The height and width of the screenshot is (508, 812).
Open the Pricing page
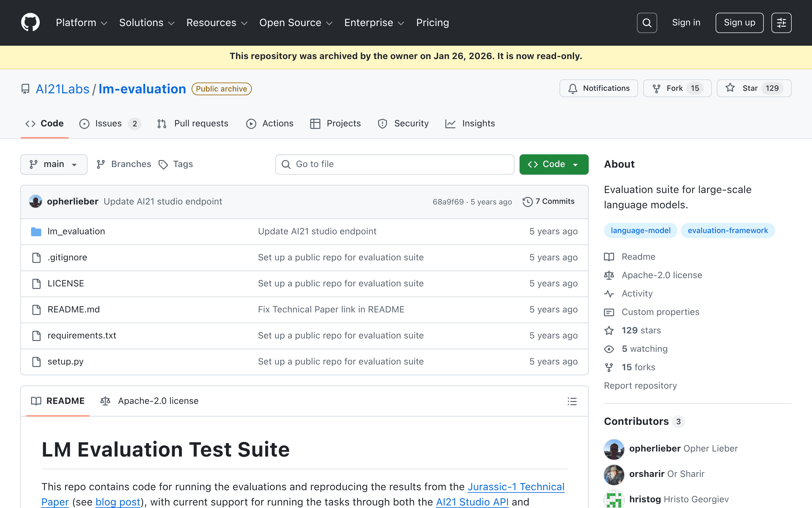[x=433, y=23]
